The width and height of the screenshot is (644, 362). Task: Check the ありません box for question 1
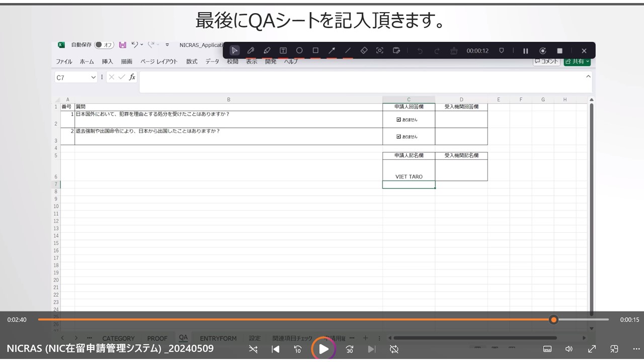[398, 119]
